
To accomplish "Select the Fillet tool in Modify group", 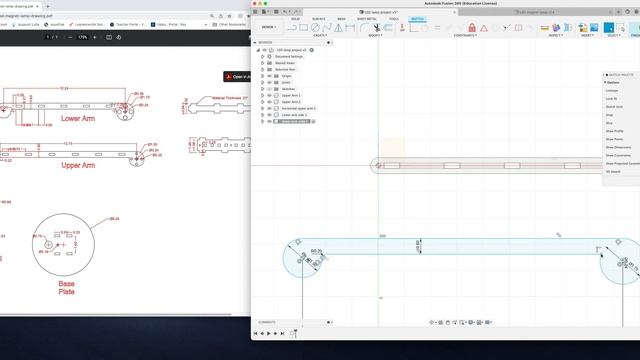I will pyautogui.click(x=364, y=28).
